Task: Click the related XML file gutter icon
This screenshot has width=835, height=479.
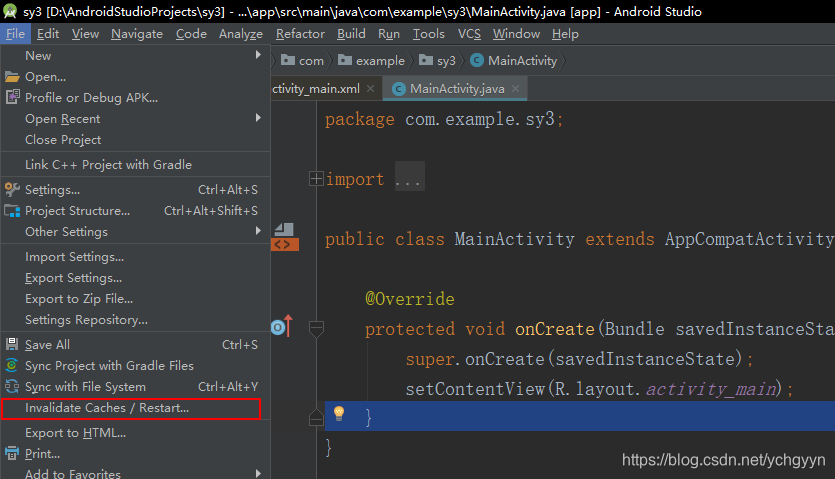Action: [285, 238]
